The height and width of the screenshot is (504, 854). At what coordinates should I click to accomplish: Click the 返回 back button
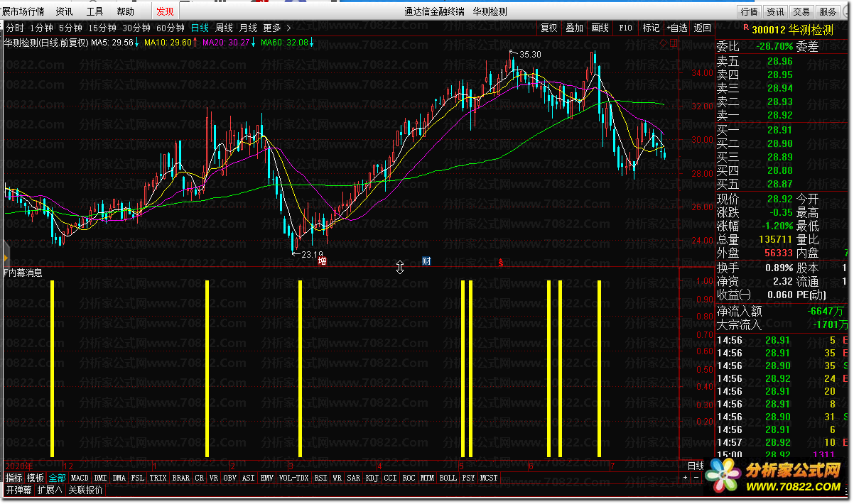coord(702,28)
